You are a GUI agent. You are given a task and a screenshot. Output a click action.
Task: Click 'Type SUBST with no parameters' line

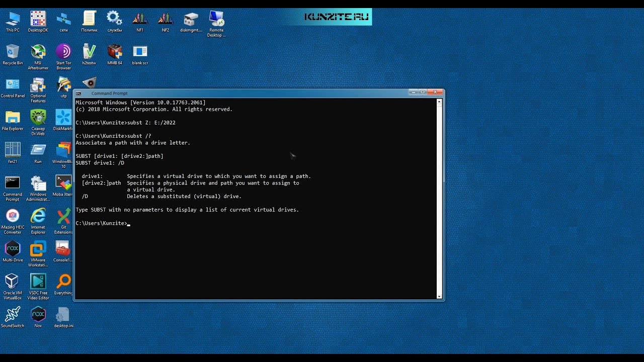coord(187,210)
